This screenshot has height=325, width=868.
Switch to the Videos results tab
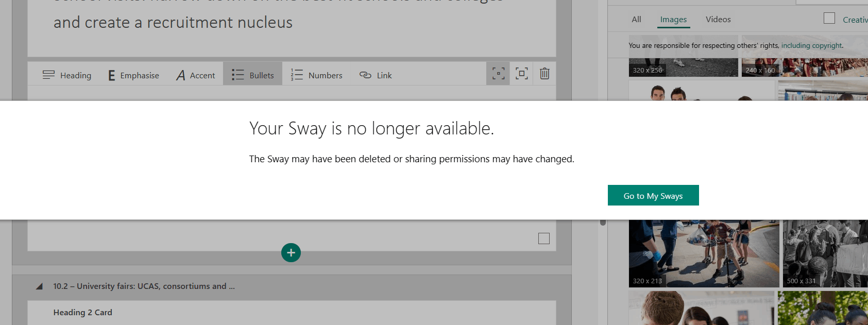tap(718, 20)
